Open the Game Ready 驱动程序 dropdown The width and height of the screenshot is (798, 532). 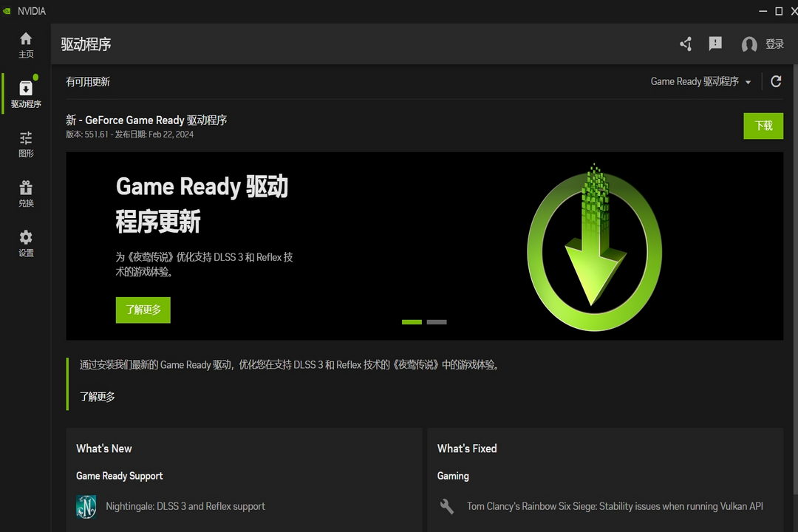coord(700,81)
